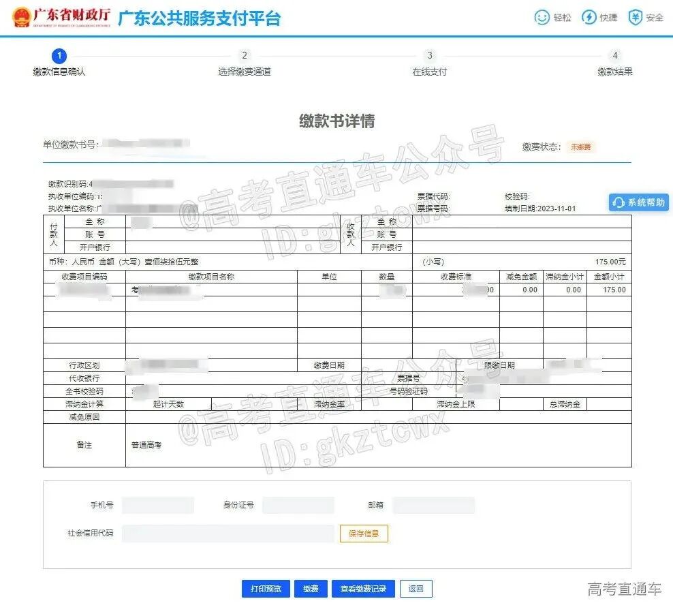The height and width of the screenshot is (616, 673).
Task: Open 系统帮助 via the cloud help icon
Action: pyautogui.click(x=638, y=202)
